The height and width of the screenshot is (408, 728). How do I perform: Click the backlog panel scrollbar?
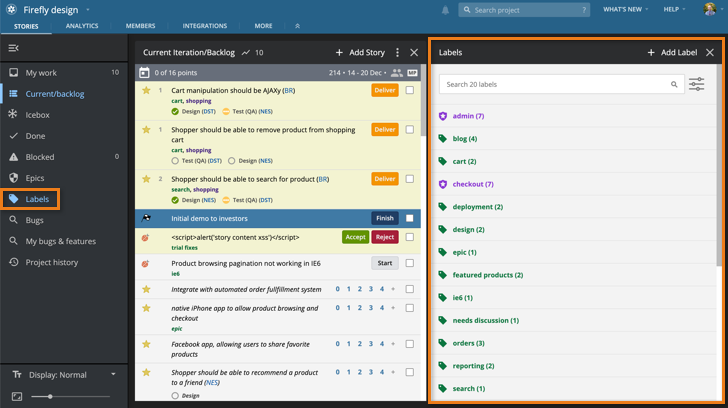point(423,100)
